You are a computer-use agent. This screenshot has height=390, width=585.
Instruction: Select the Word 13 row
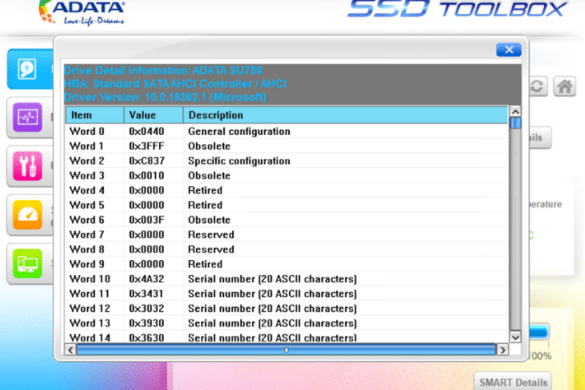click(x=287, y=323)
